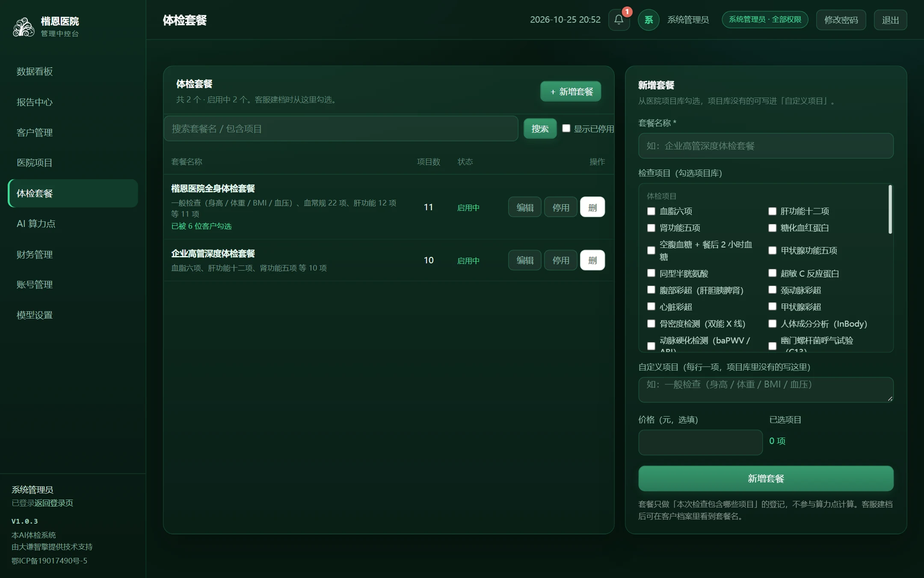This screenshot has height=578, width=924.
Task: Click the 检查项目 list scrollbar
Action: [x=890, y=209]
